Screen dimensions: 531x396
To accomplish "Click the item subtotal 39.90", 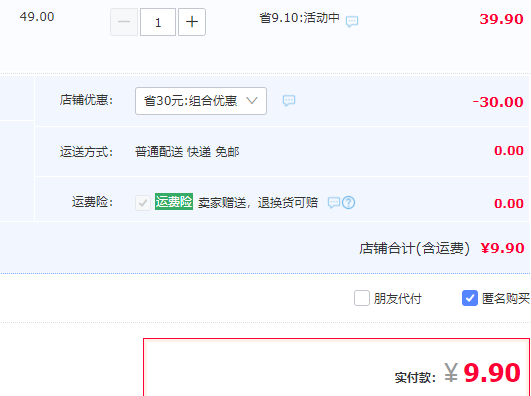I will [502, 19].
